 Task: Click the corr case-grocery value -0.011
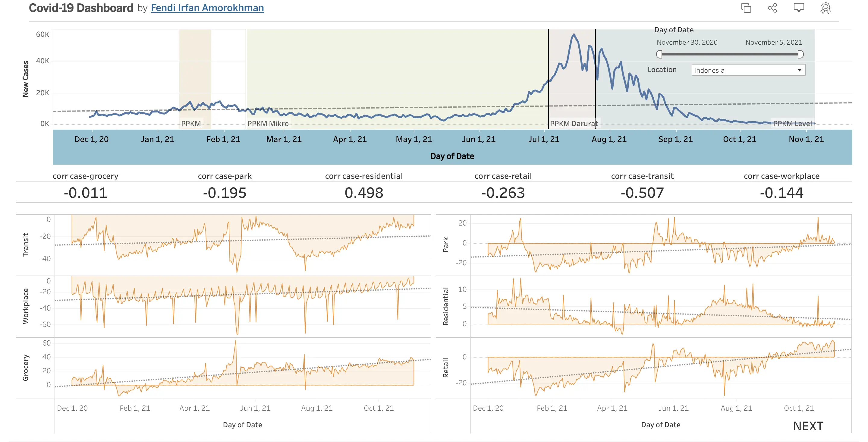click(x=85, y=193)
